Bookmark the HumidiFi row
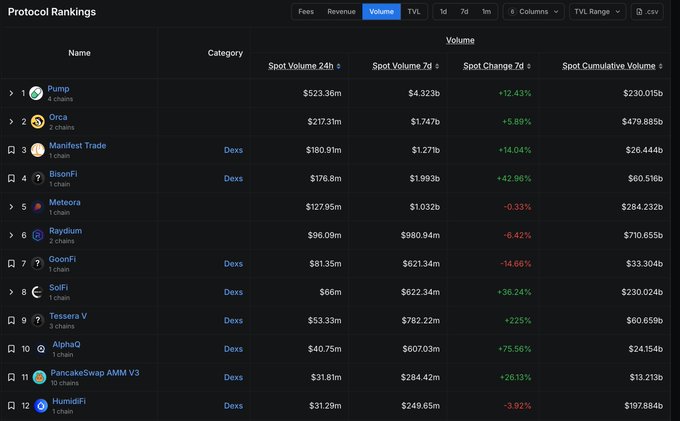The image size is (680, 421). click(x=11, y=406)
